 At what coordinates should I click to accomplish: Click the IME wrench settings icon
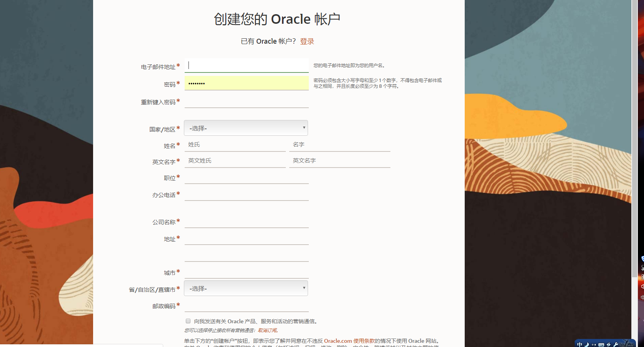[x=616, y=344]
